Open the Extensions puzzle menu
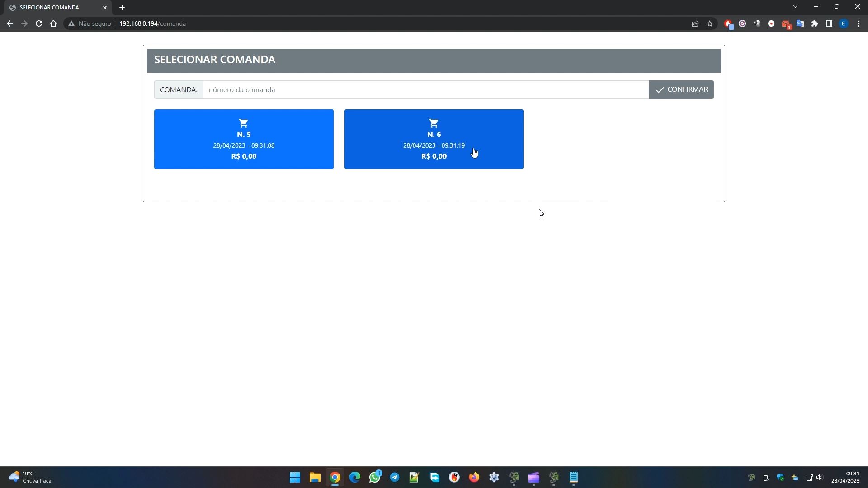Image resolution: width=868 pixels, height=488 pixels. tap(815, 23)
